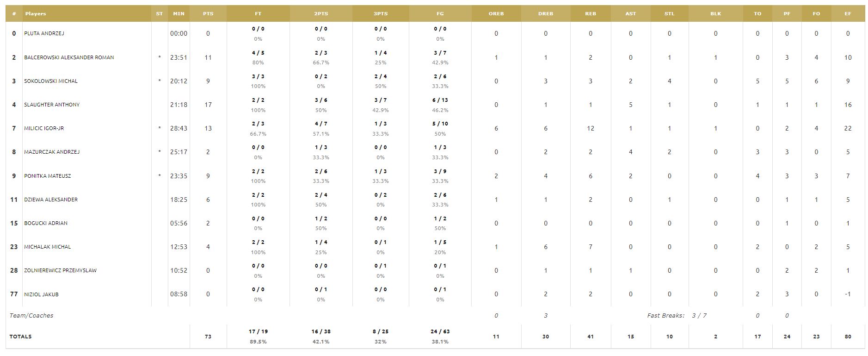Select the DREB column header

(x=546, y=14)
